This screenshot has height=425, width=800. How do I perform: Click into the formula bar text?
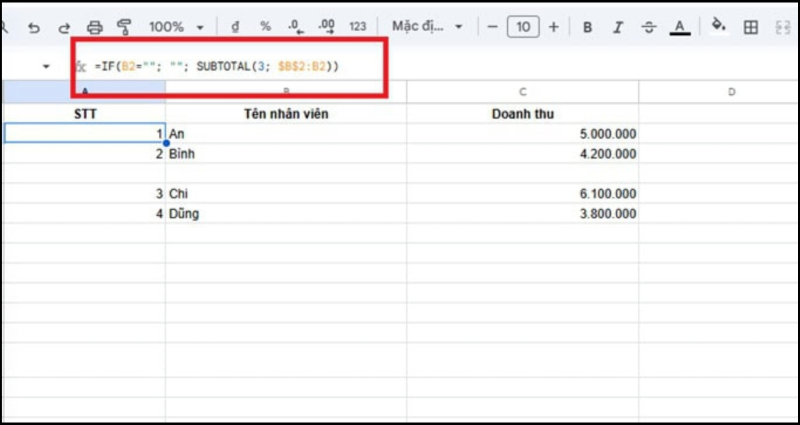click(217, 66)
